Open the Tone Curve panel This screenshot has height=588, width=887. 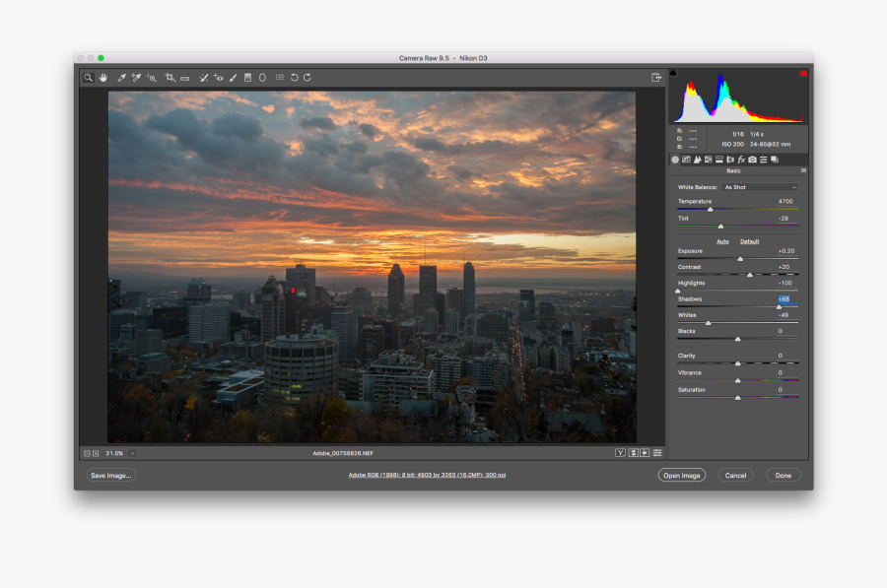pos(686,159)
